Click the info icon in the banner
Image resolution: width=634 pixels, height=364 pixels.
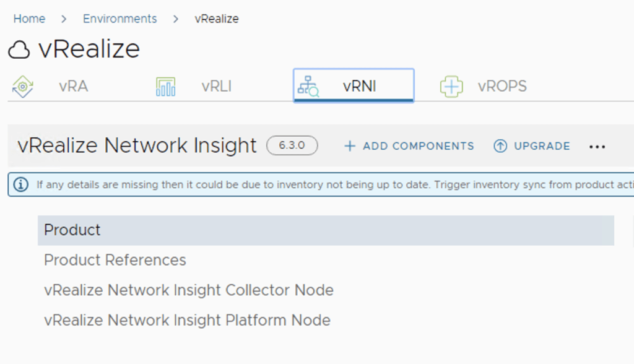tap(21, 184)
